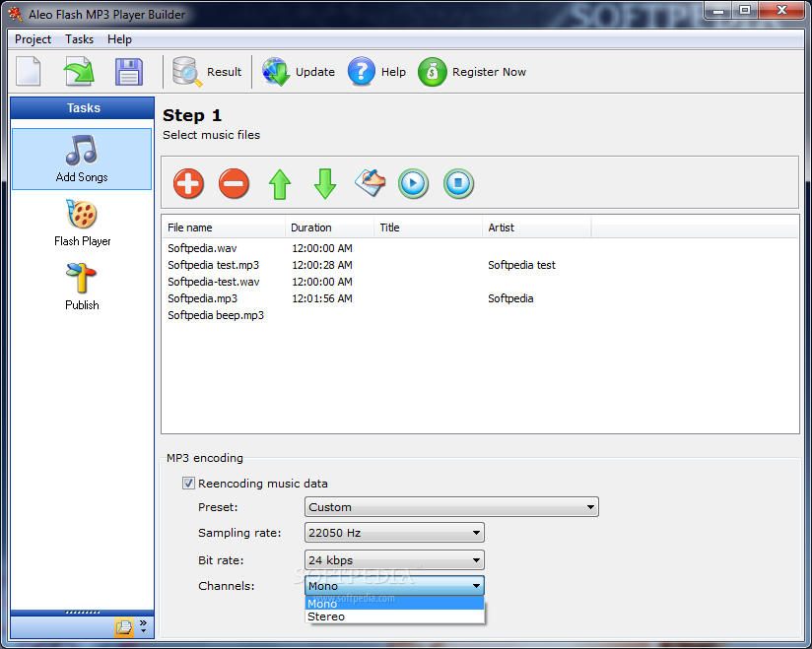812x649 pixels.
Task: Choose Stereo in the Channels list
Action: click(394, 617)
